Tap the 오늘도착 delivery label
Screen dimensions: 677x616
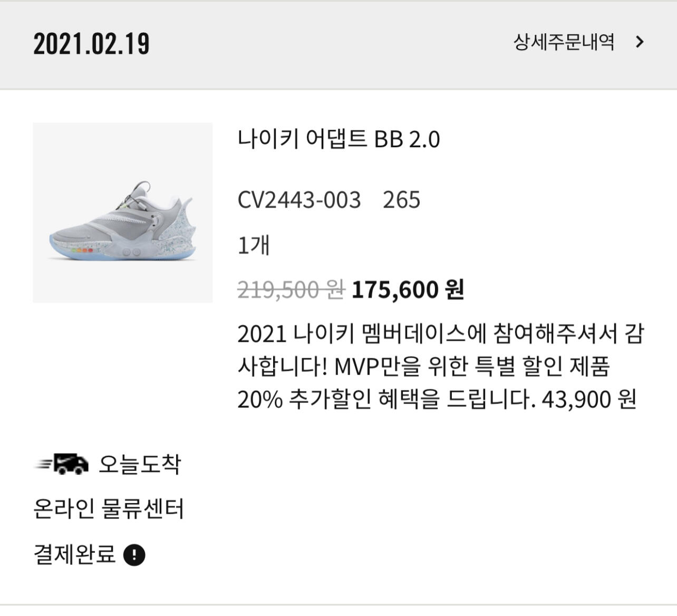[139, 464]
